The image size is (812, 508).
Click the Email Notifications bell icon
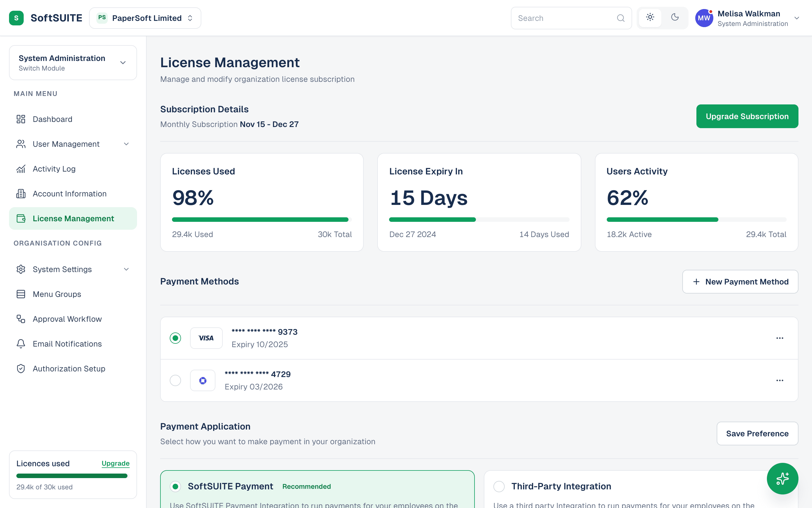pos(21,344)
